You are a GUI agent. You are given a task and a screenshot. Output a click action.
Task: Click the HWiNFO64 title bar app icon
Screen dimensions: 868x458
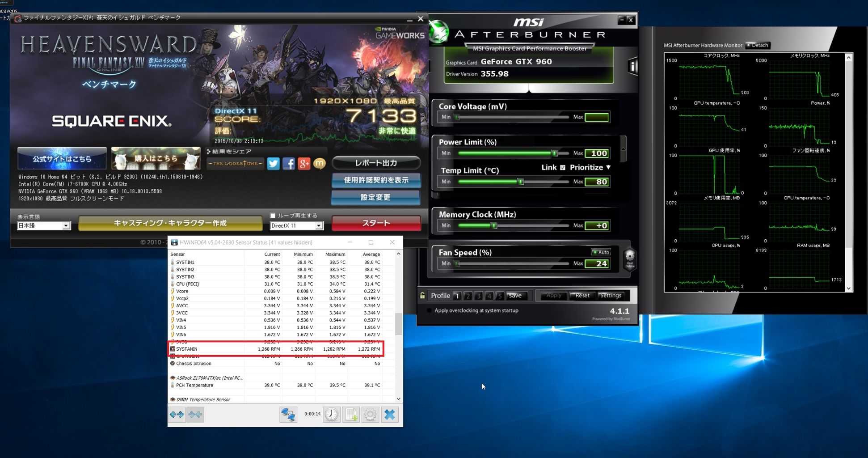click(x=174, y=242)
